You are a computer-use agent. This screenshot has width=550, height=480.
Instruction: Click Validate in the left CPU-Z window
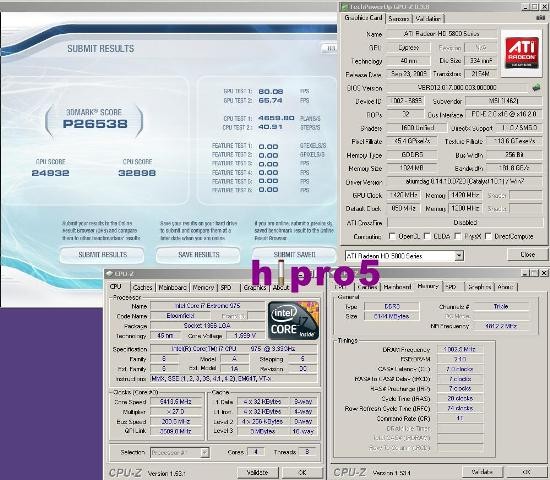point(257,473)
